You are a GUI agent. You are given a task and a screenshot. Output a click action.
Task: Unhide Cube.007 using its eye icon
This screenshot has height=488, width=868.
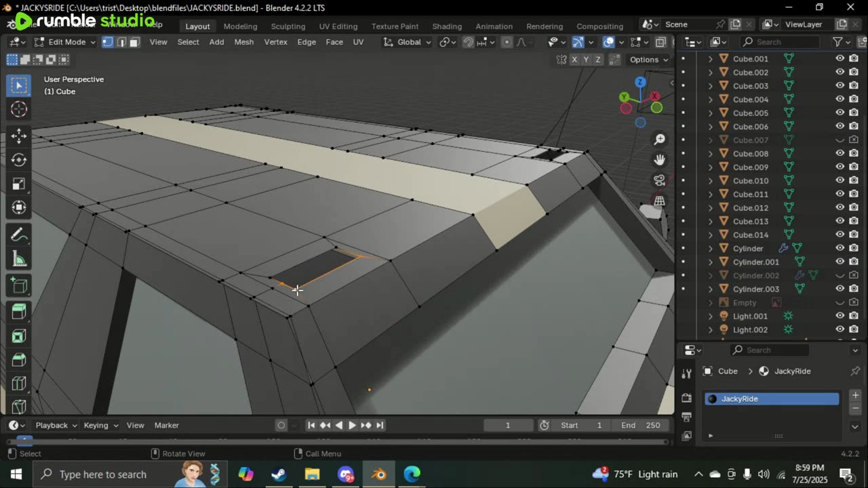click(x=840, y=140)
